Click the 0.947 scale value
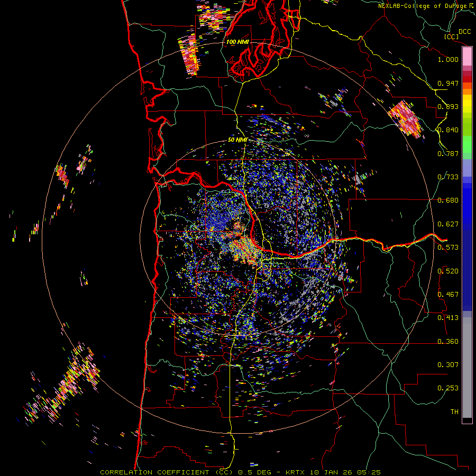The width and height of the screenshot is (476, 476). (448, 83)
